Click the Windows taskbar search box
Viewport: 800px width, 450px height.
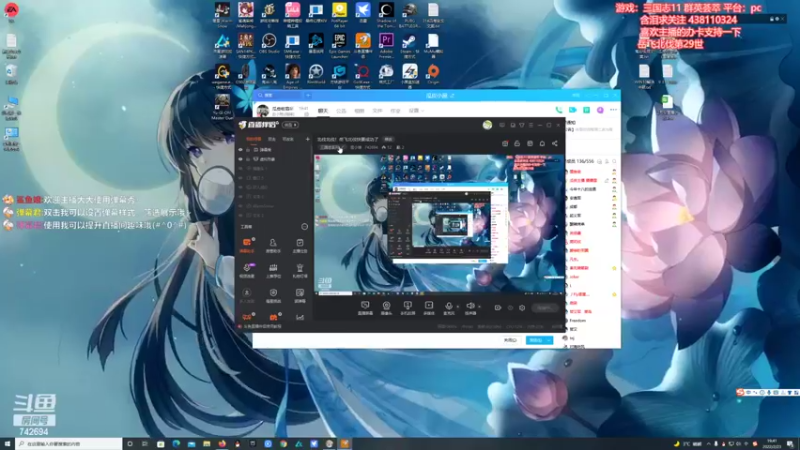pos(68,444)
